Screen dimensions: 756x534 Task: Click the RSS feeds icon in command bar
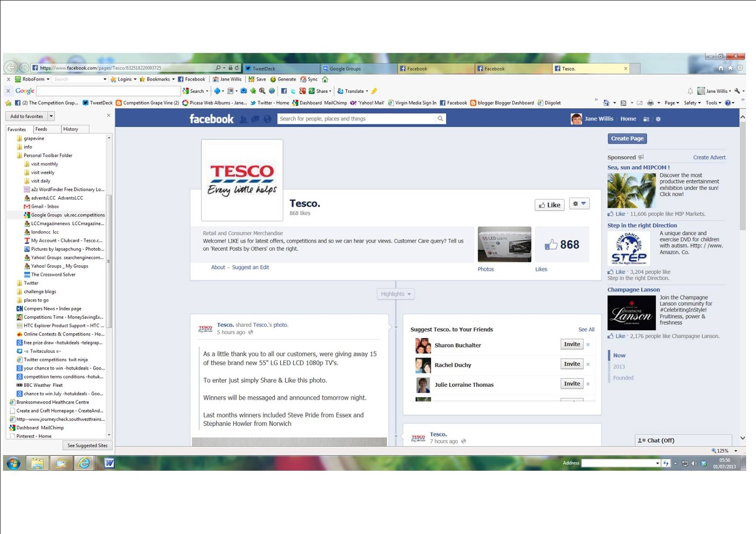click(x=623, y=103)
